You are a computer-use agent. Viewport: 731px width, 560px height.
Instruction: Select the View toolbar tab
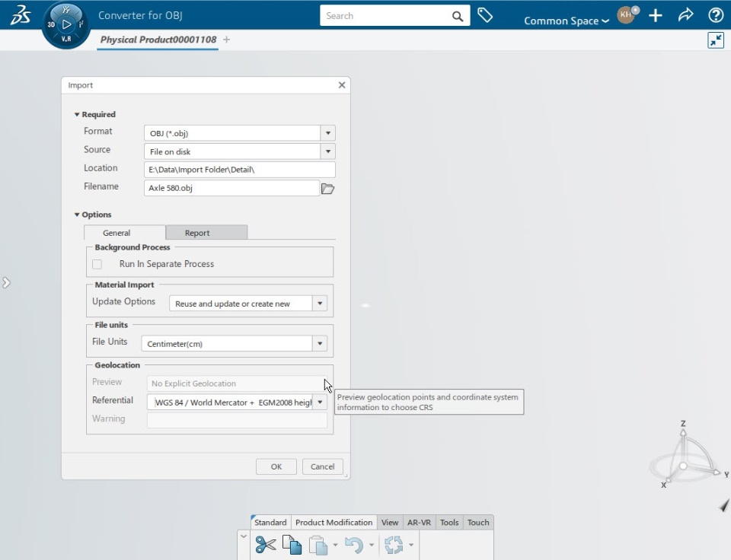tap(390, 522)
